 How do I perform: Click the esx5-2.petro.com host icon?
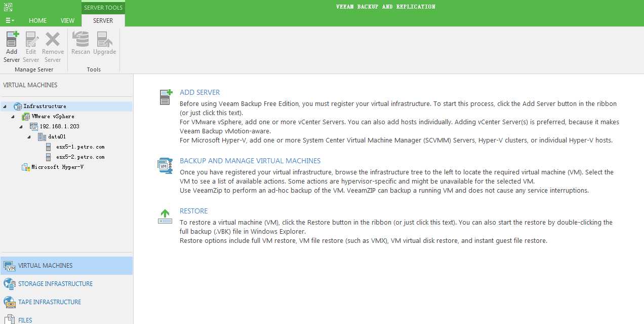click(48, 157)
